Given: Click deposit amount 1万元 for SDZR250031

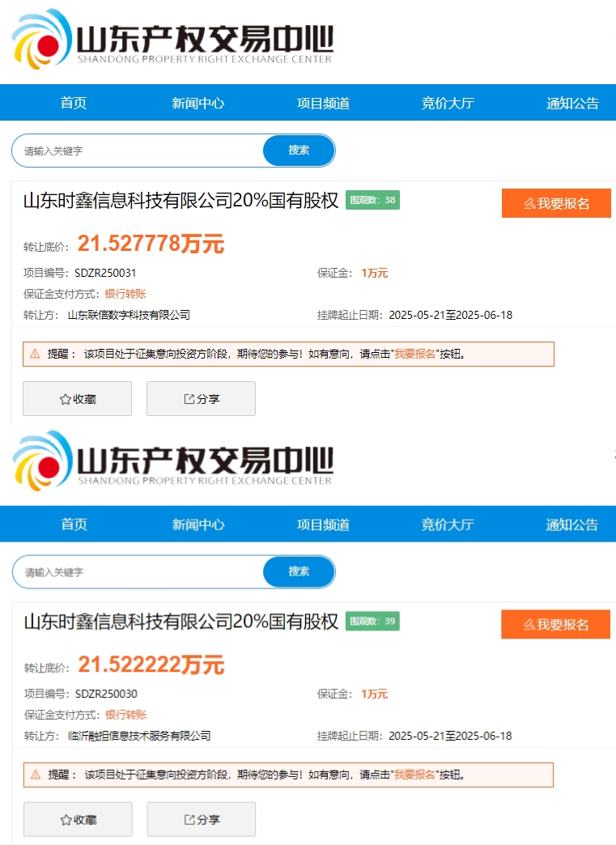Looking at the screenshot, I should pyautogui.click(x=375, y=274).
